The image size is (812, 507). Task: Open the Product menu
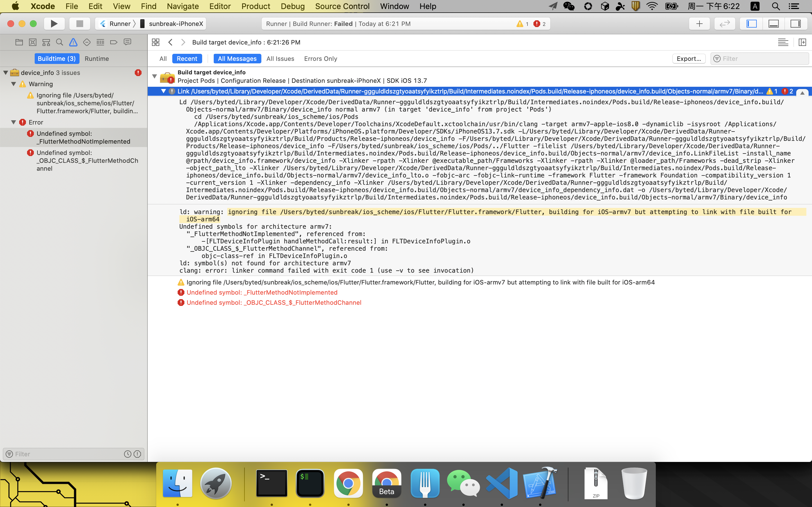tap(255, 6)
